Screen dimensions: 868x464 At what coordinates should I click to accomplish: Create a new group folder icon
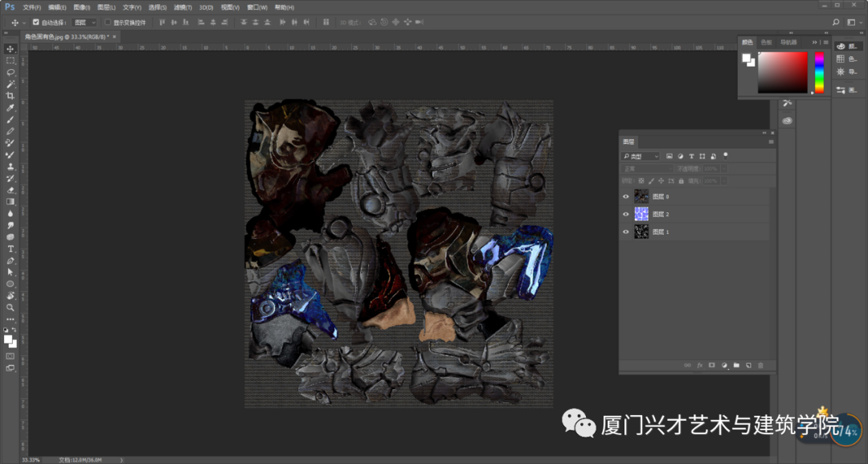pyautogui.click(x=736, y=365)
